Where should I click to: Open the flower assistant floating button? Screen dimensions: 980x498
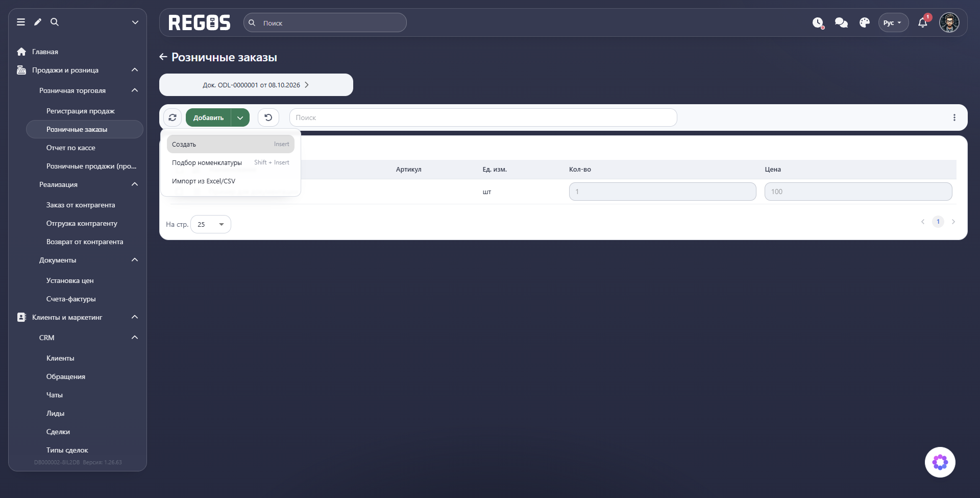(940, 462)
